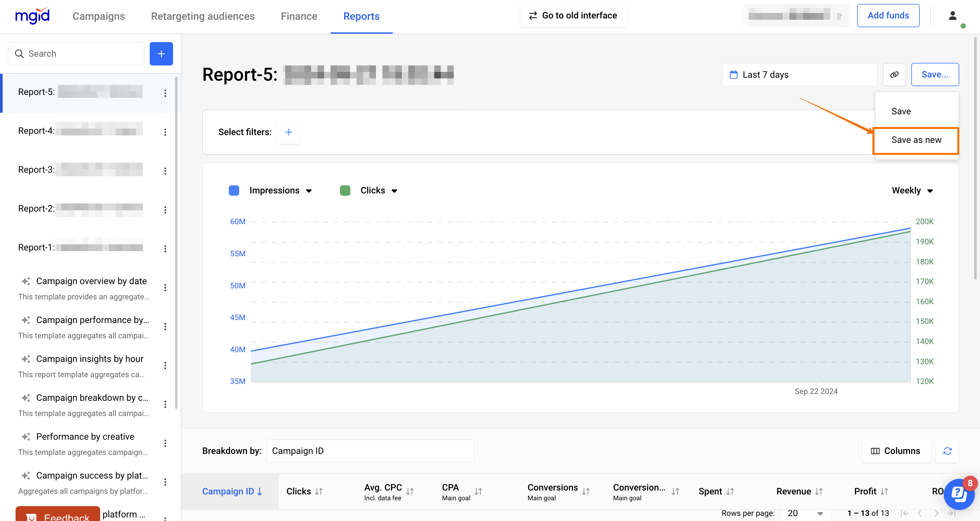
Task: Open the user profile icon
Action: click(x=952, y=16)
